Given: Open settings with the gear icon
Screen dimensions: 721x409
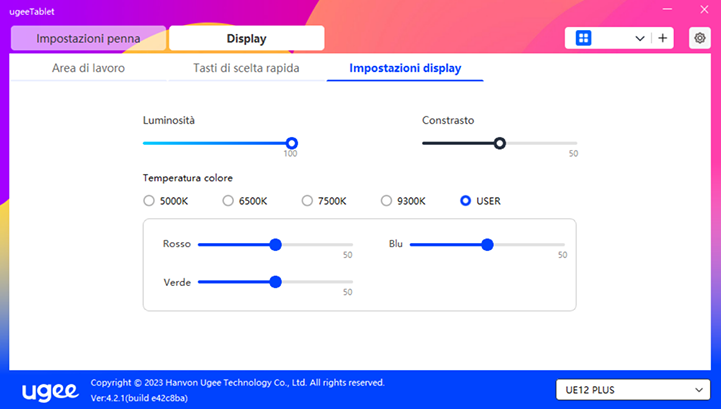Looking at the screenshot, I should pyautogui.click(x=699, y=38).
